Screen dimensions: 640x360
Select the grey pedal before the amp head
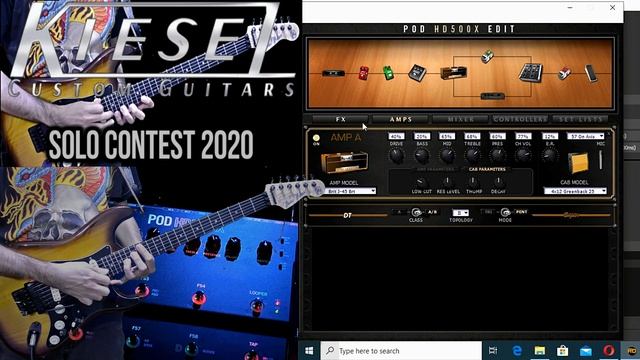tap(417, 73)
